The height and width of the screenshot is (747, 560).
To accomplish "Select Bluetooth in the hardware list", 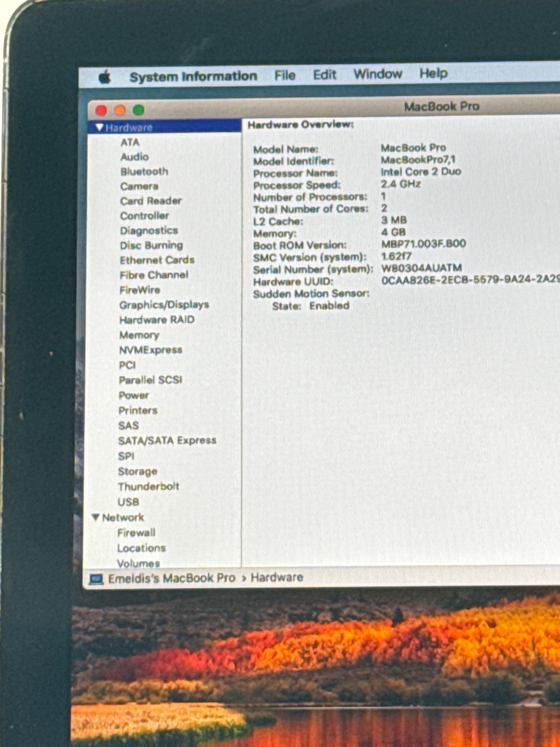I will click(x=144, y=172).
